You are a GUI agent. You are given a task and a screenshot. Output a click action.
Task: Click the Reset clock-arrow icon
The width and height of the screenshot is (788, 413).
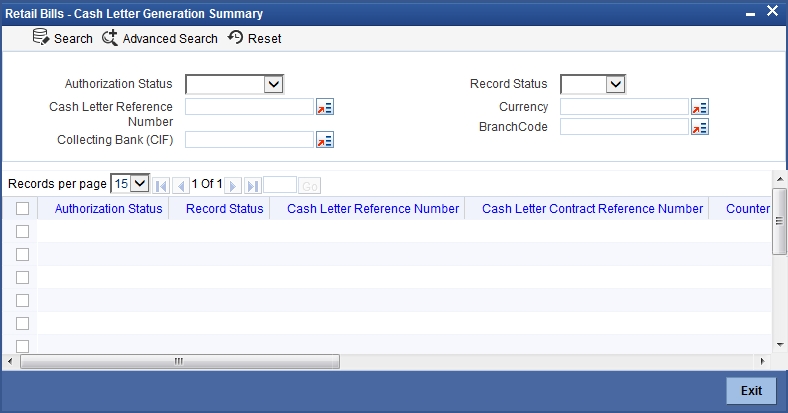pos(235,37)
